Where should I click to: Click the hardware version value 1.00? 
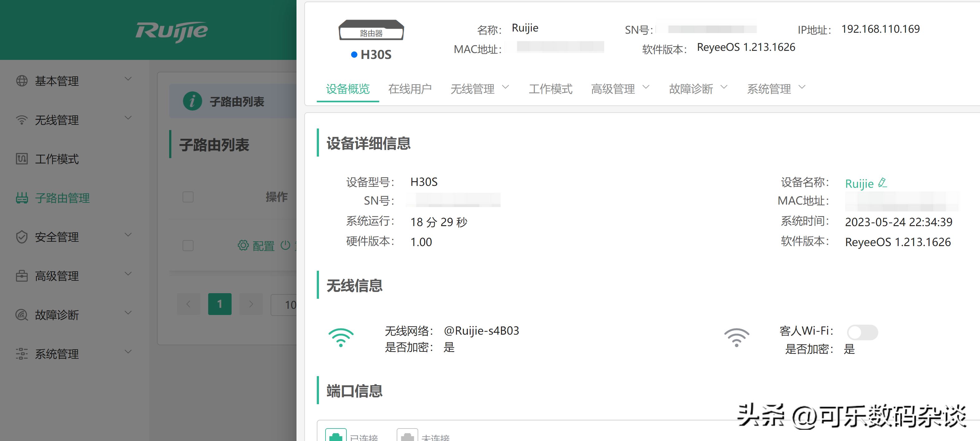[x=421, y=242]
